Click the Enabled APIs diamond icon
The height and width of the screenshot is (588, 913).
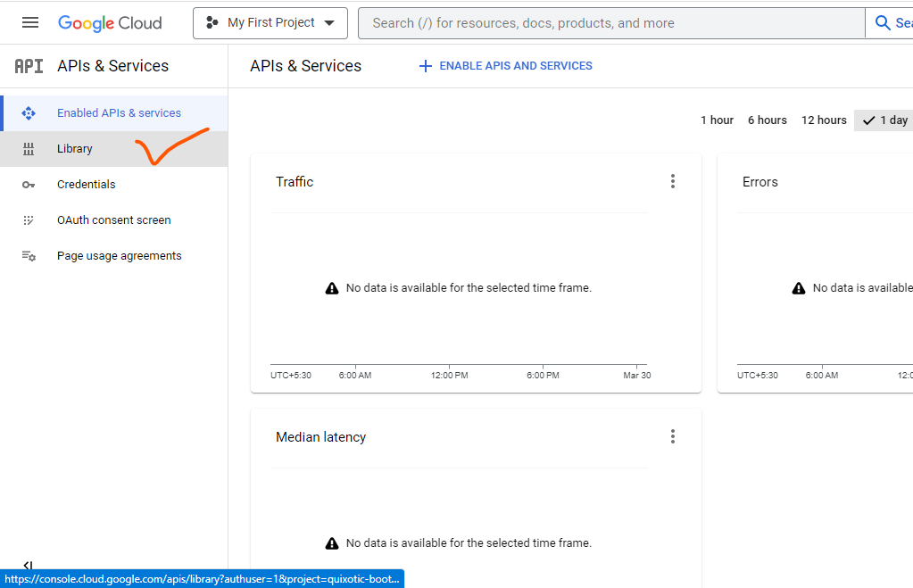(29, 113)
